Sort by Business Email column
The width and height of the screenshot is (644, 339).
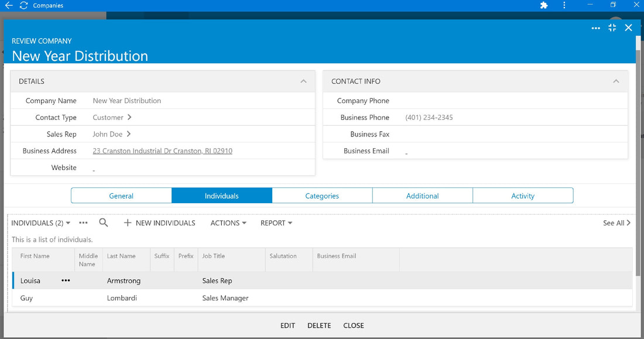click(337, 256)
